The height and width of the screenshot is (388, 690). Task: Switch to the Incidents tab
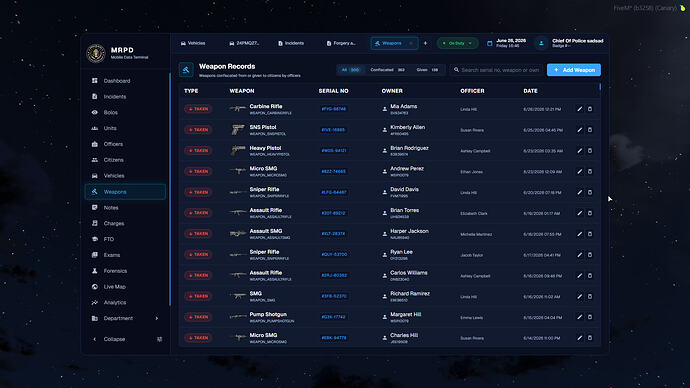291,43
